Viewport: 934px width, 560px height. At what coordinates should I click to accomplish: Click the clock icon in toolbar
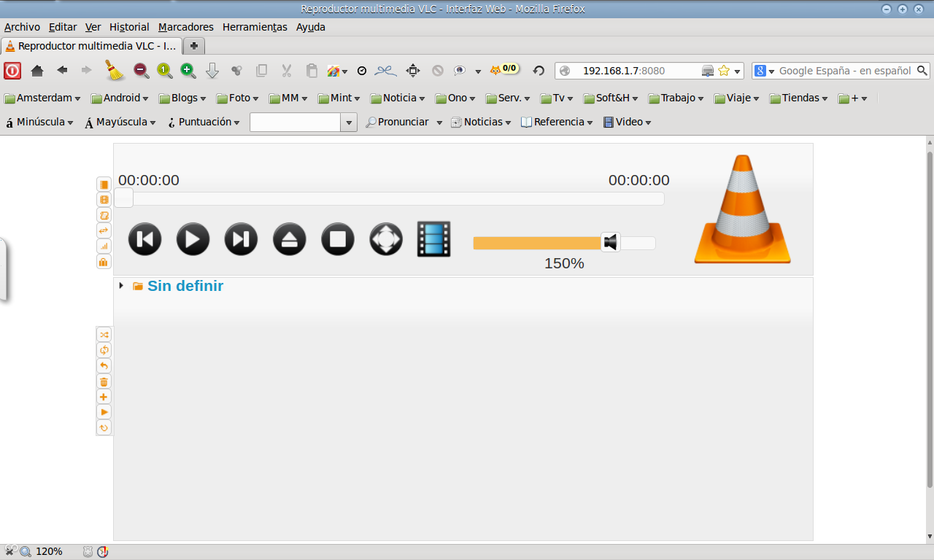click(362, 71)
